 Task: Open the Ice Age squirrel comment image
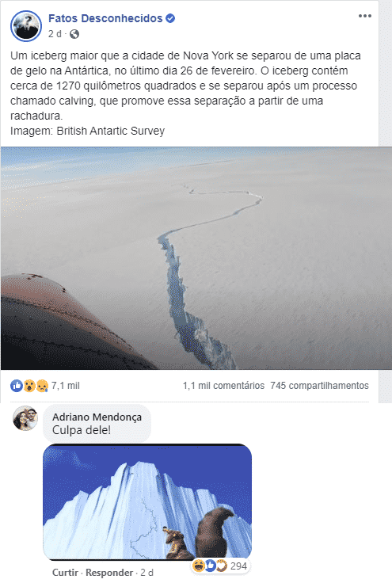(147, 502)
